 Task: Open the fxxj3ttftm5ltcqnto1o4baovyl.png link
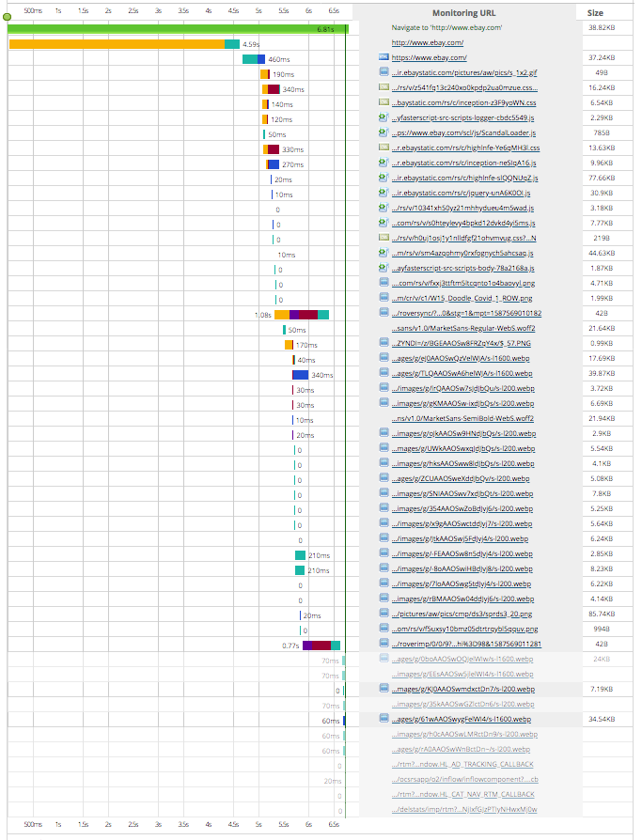tap(463, 283)
